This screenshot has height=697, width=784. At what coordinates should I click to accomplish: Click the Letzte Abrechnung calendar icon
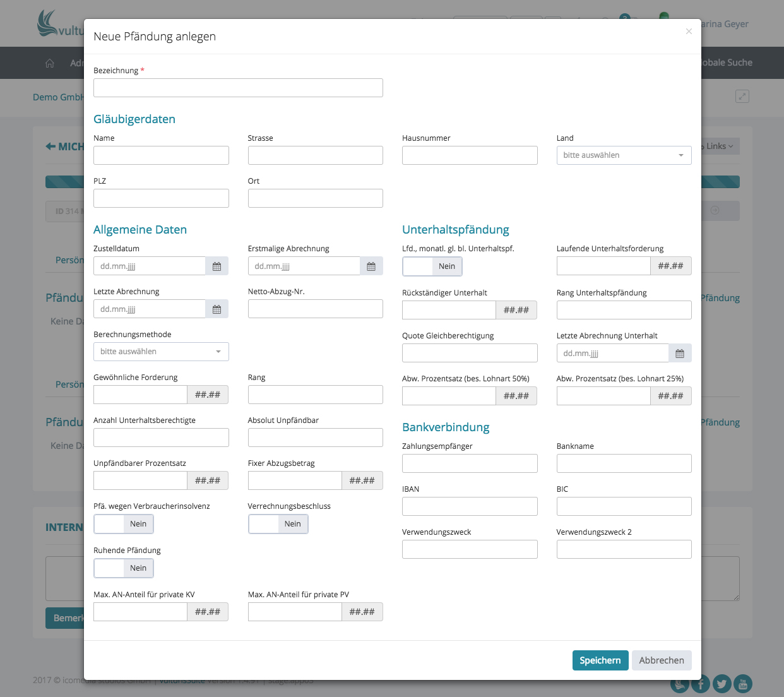tap(217, 309)
